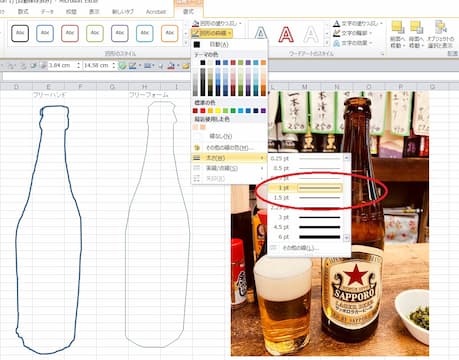
Task: Open the 図形の塗りつぶし shape fill dropdown
Action: click(x=217, y=23)
